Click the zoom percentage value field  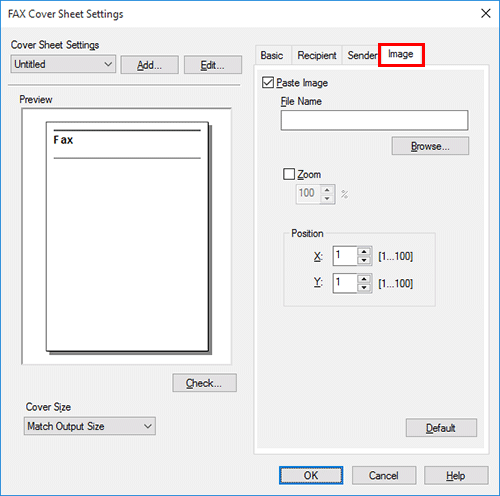(x=309, y=194)
